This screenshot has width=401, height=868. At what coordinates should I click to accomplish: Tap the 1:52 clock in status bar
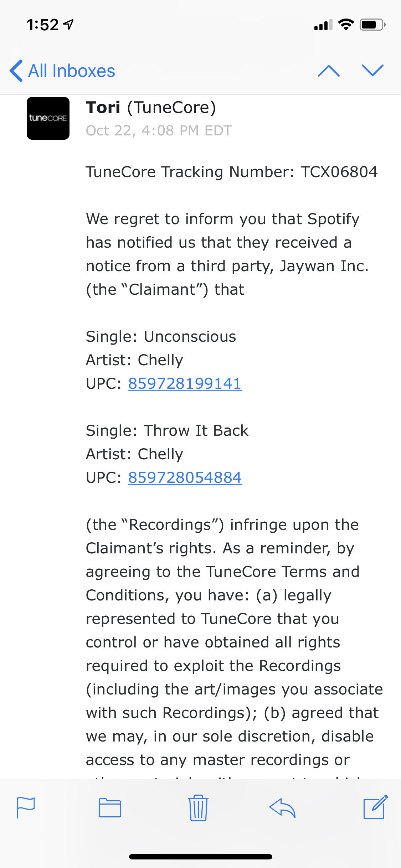click(x=42, y=25)
